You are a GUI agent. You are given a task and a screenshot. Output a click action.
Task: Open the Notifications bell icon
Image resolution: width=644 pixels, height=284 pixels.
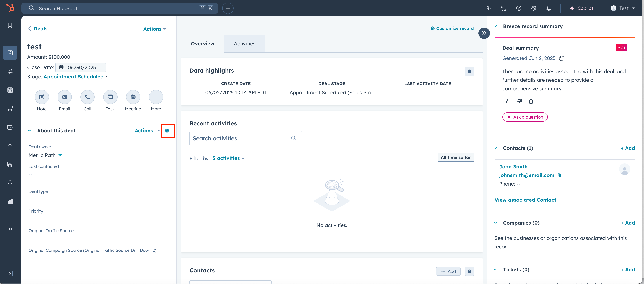point(549,8)
